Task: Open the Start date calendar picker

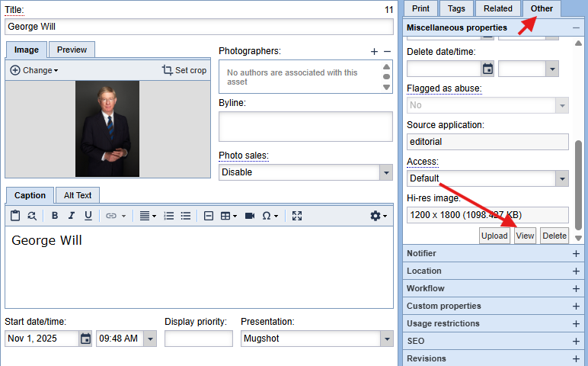Action: click(85, 339)
